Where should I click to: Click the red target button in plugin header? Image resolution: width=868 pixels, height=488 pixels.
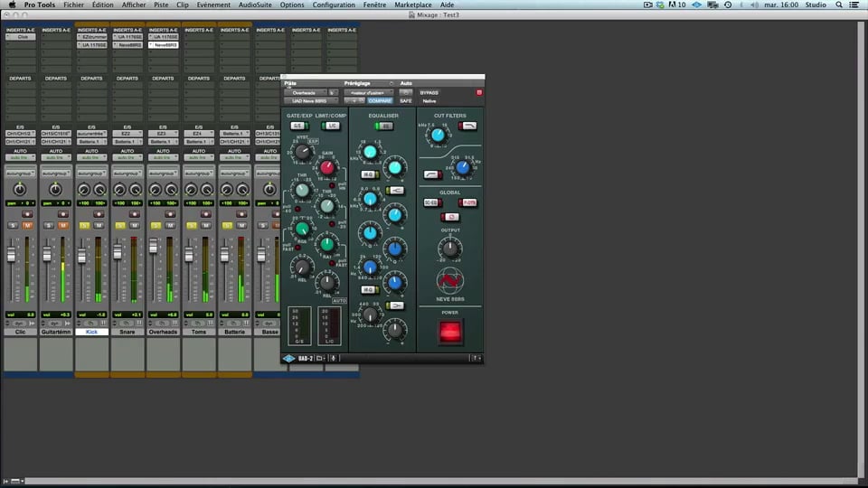[479, 92]
